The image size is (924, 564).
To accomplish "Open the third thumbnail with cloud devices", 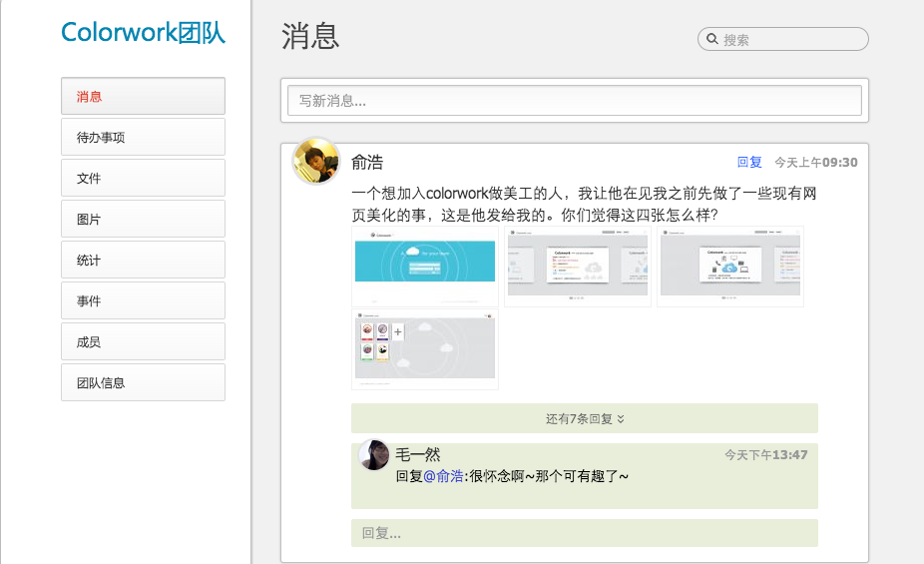I will tap(730, 267).
